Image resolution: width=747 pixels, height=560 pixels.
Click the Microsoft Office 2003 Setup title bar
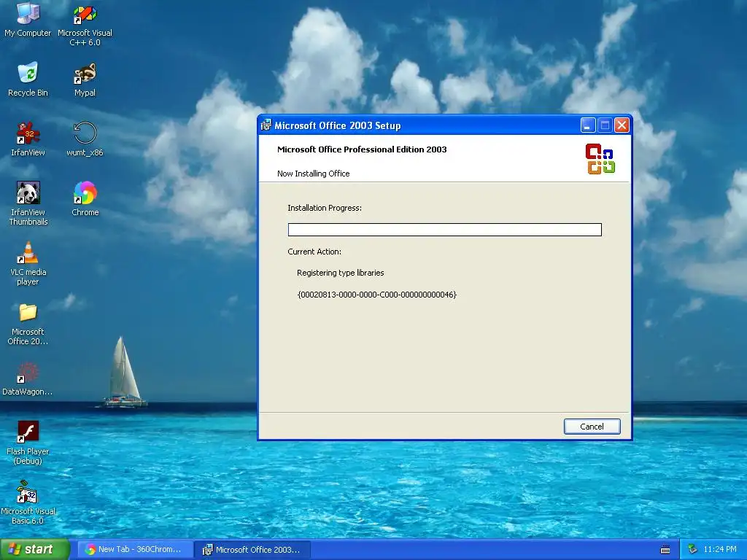(419, 125)
